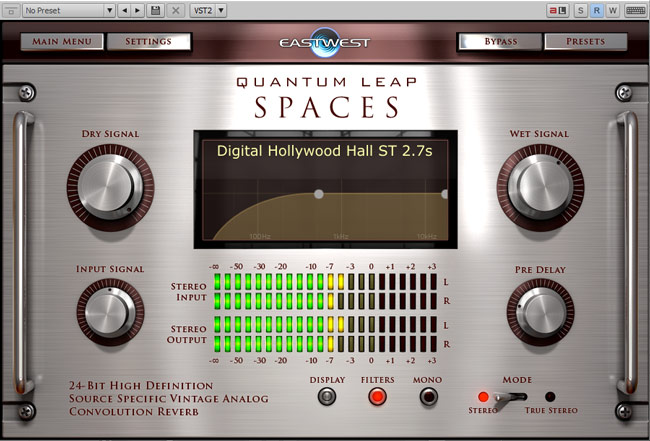Click the filter curve handle at right edge
The image size is (650, 441).
[x=444, y=194]
